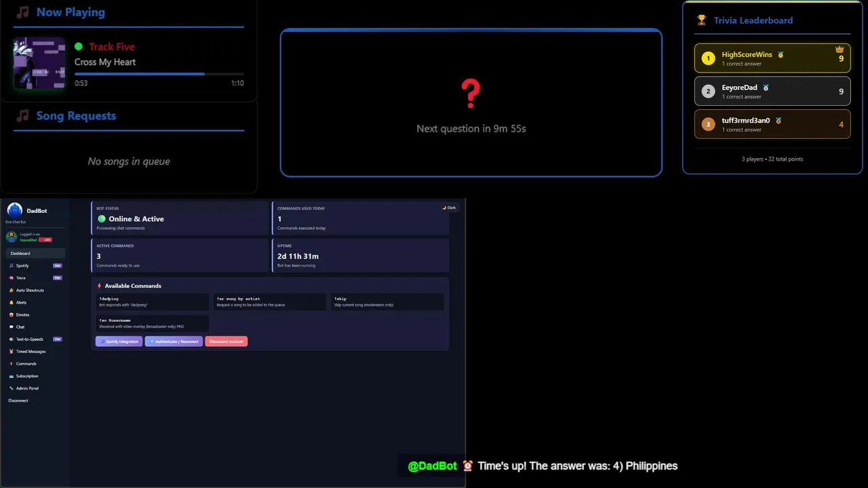
Task: Click the Admin Panel wrench sidebar icon
Action: tap(11, 388)
